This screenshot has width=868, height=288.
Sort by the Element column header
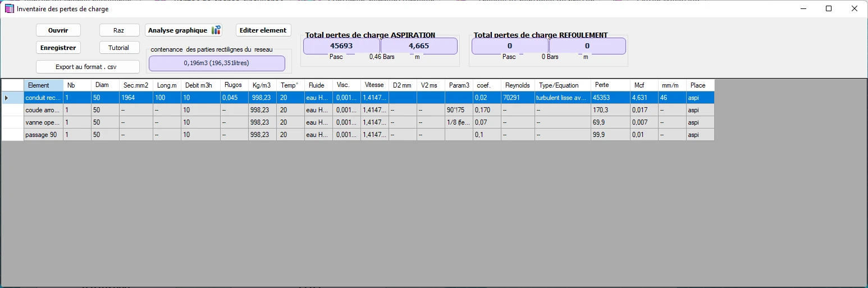(x=43, y=85)
